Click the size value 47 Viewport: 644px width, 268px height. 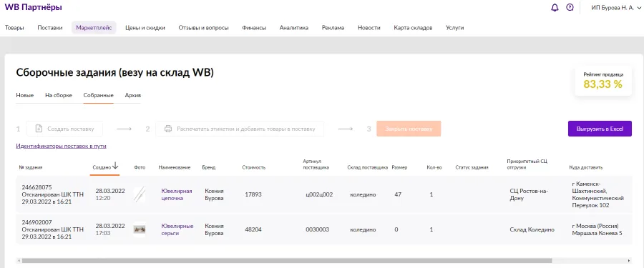pyautogui.click(x=398, y=194)
